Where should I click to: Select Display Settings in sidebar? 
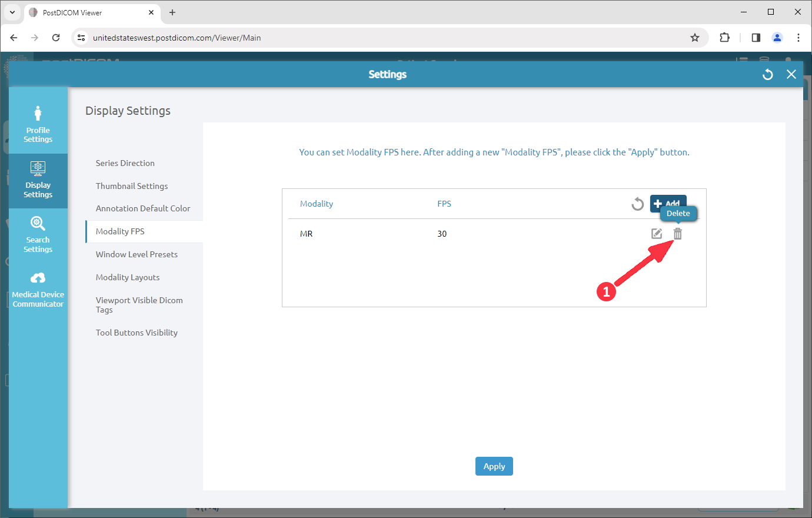[x=38, y=180]
